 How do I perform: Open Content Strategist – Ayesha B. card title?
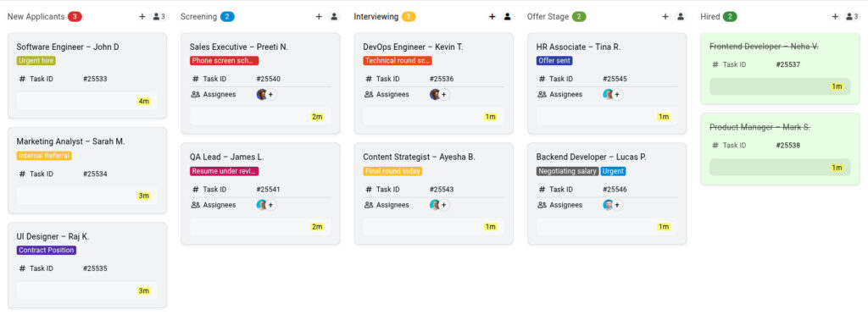pos(419,157)
